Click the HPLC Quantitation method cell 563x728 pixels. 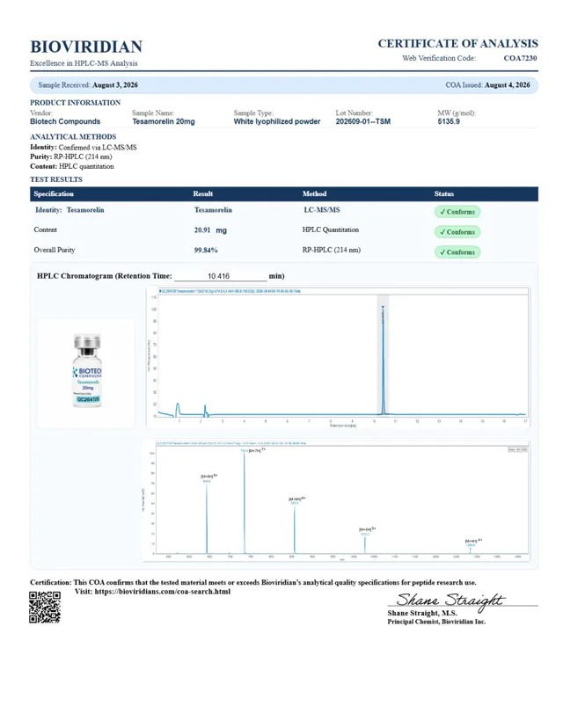point(331,229)
